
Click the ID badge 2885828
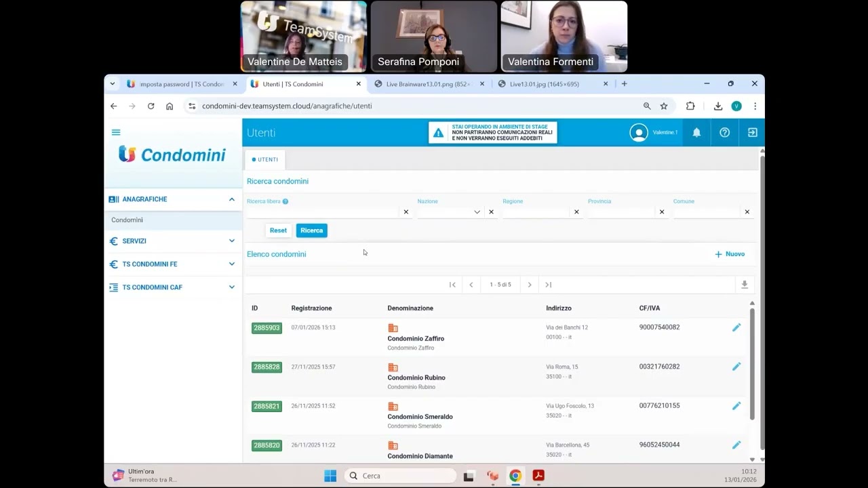pyautogui.click(x=267, y=367)
